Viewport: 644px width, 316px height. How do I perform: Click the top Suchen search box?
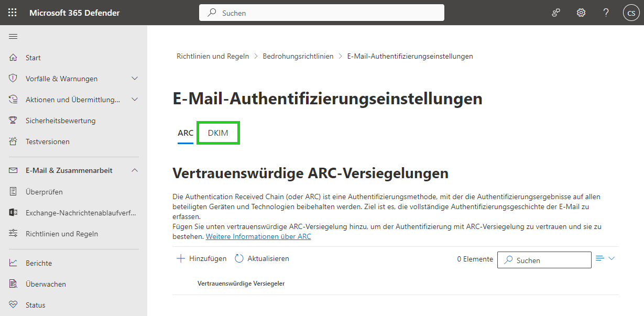(x=322, y=13)
